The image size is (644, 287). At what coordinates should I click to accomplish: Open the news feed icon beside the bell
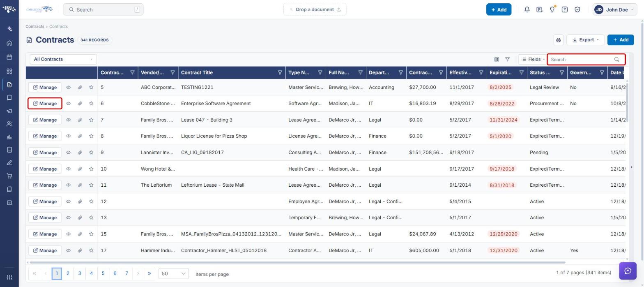click(539, 9)
